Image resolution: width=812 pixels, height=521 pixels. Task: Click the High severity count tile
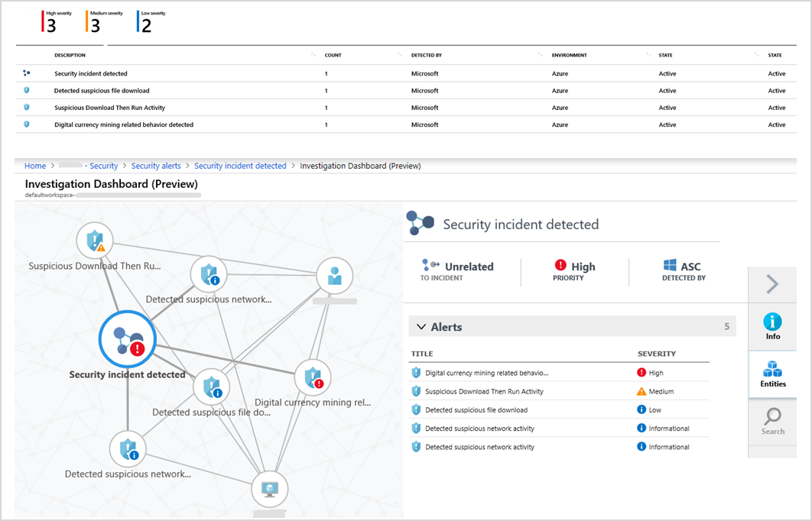pos(57,23)
